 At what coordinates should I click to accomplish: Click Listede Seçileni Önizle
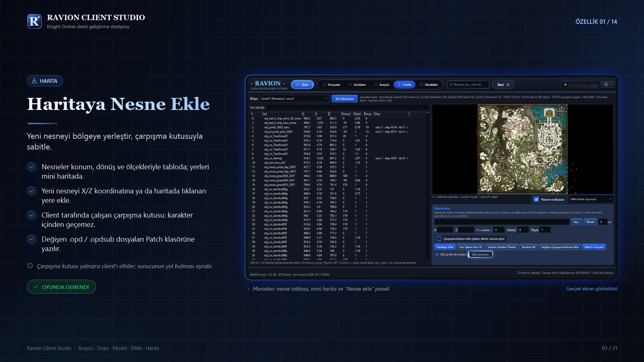click(x=501, y=247)
